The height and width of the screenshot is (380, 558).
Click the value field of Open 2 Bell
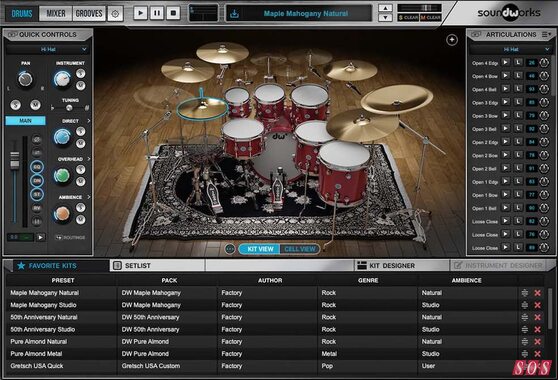tap(531, 168)
